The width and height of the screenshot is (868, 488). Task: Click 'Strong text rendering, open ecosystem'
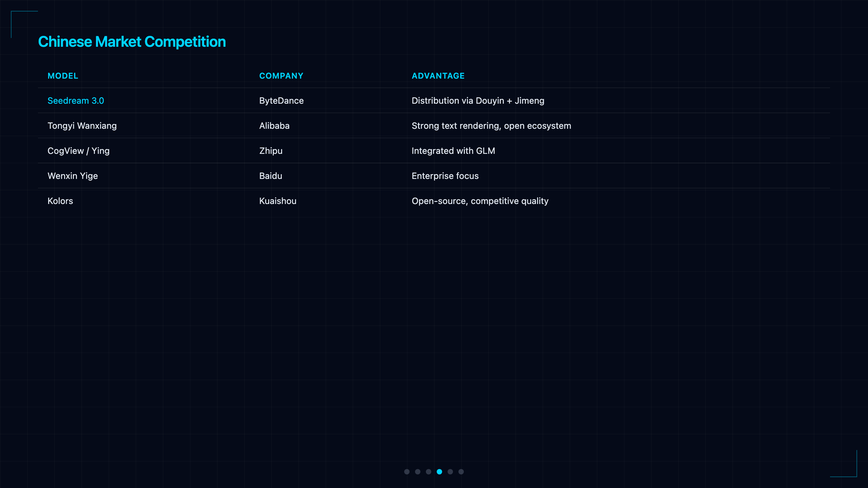(x=491, y=126)
